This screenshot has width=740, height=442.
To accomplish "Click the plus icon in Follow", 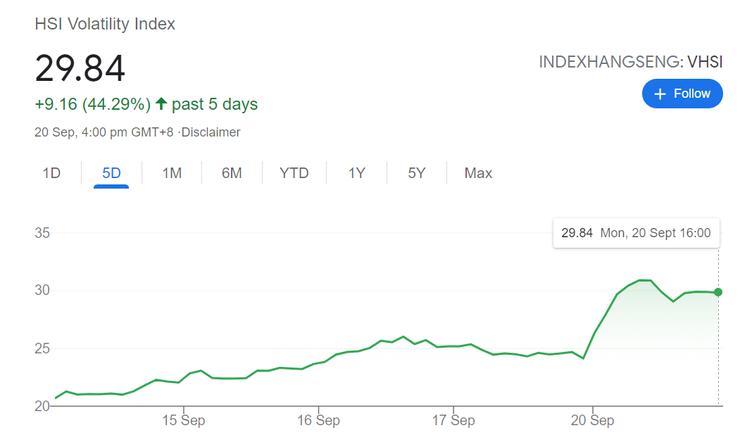I will point(659,94).
